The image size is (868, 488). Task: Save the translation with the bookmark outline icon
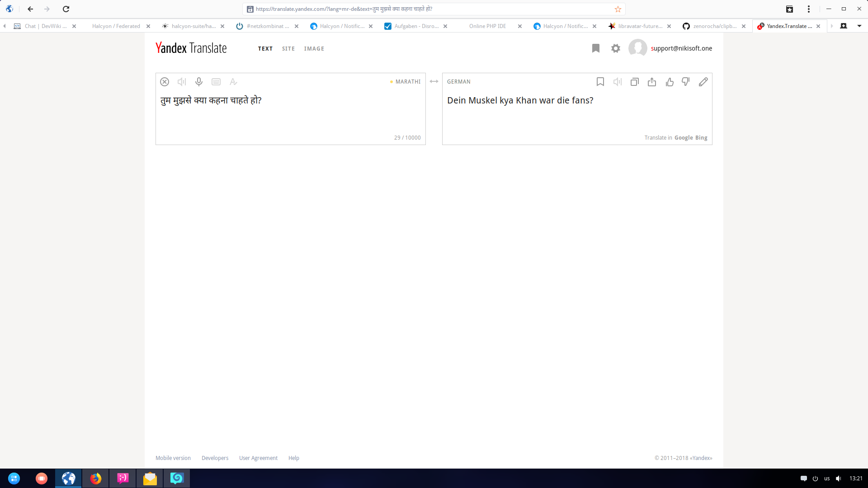point(600,82)
